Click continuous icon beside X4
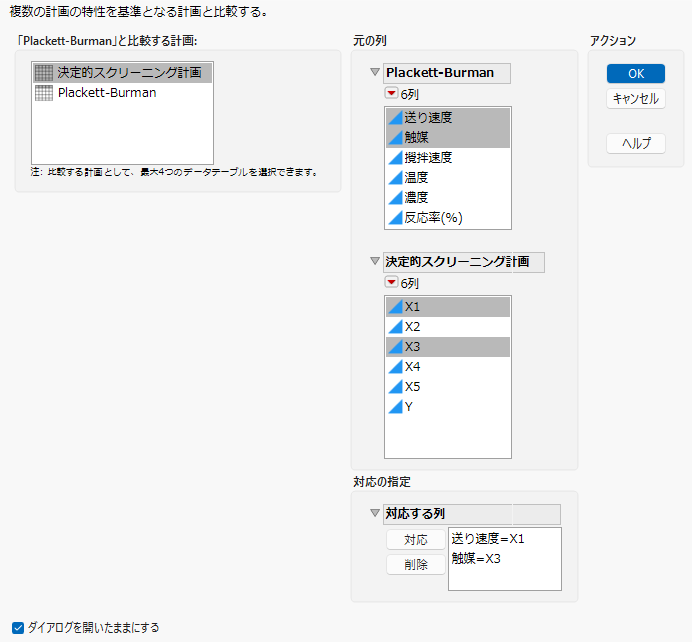 click(x=395, y=367)
